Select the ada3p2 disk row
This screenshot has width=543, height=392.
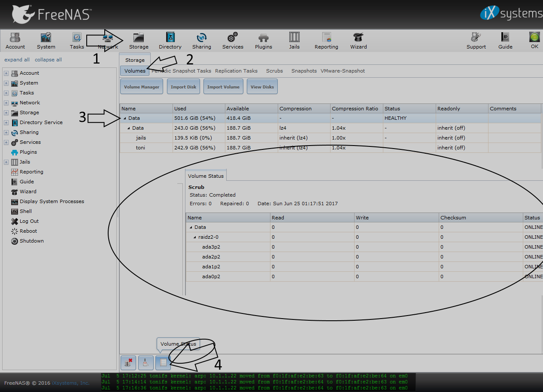click(x=364, y=247)
